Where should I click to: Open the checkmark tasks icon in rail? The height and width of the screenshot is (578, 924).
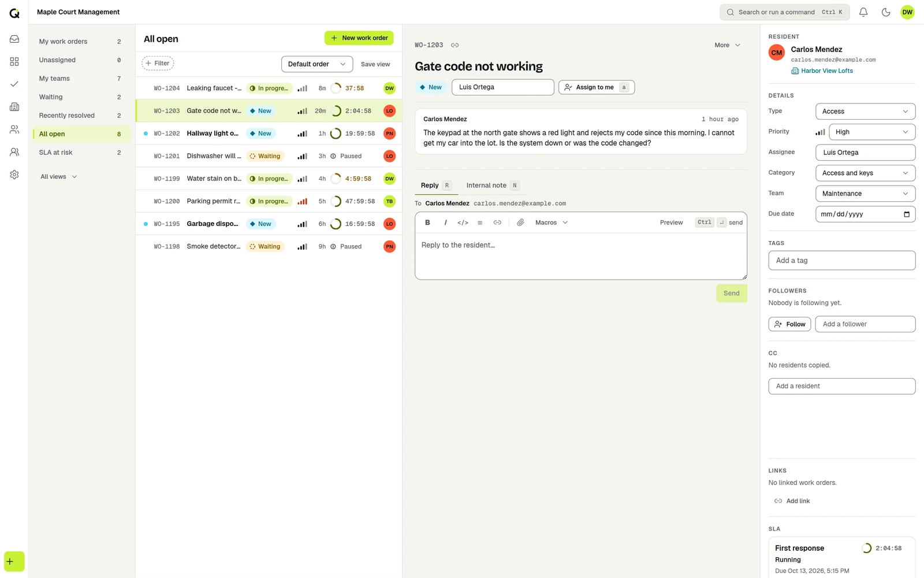pyautogui.click(x=14, y=84)
